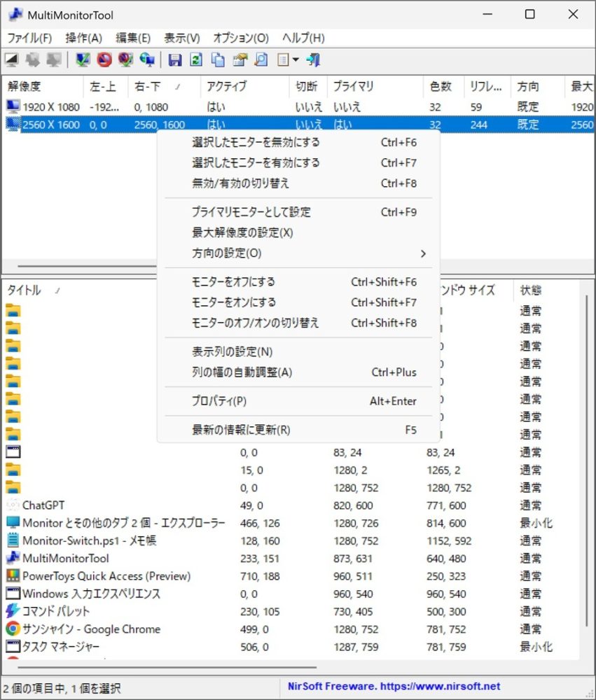The width and height of the screenshot is (596, 700).
Task: Click the 244 refresh rate cell
Action: point(478,125)
